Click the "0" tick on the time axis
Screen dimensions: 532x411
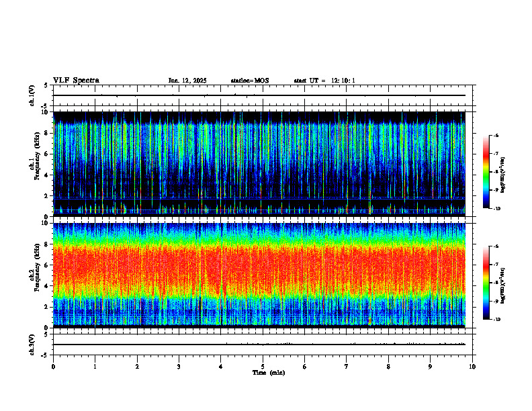tap(53, 367)
